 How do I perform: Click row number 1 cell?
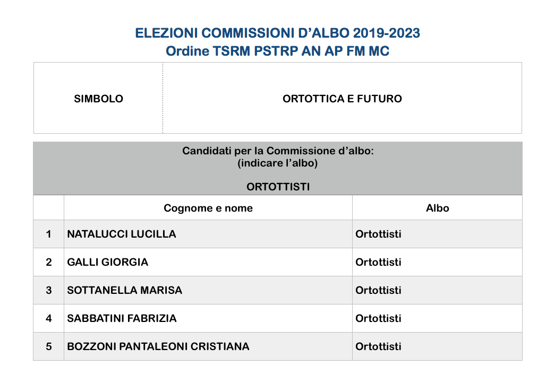49,234
